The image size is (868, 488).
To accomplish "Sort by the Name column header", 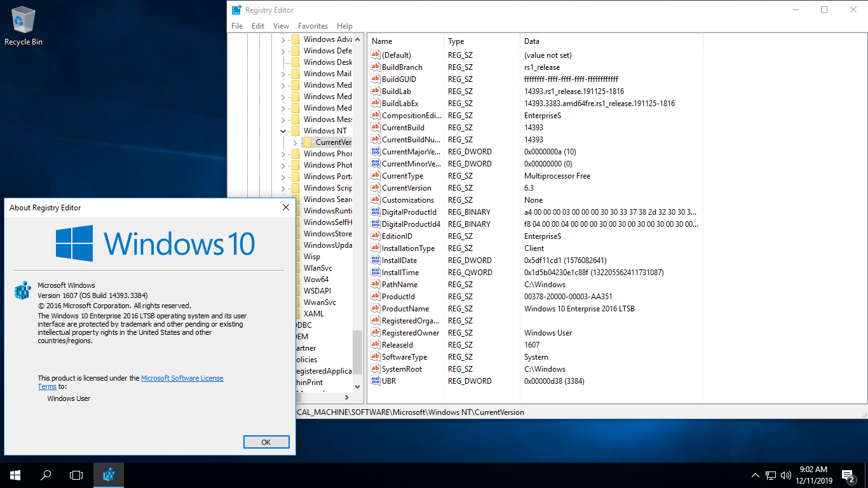I will coord(405,41).
